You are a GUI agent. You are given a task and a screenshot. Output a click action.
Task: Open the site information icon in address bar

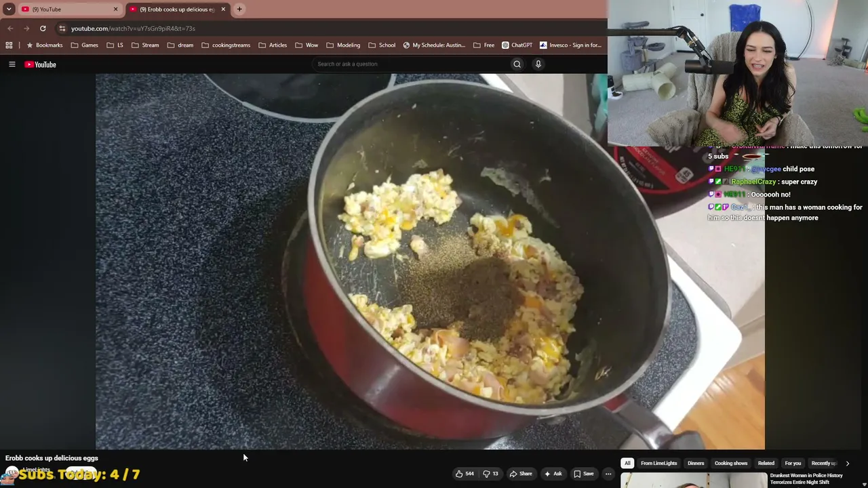click(62, 28)
